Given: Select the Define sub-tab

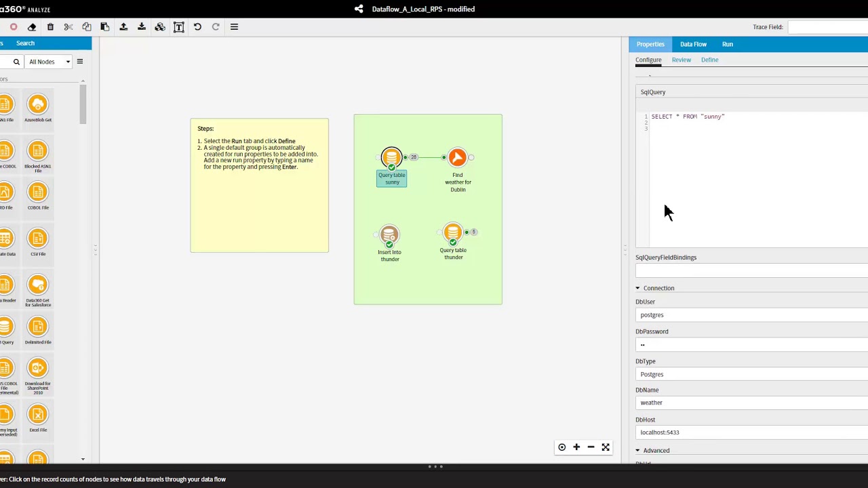Looking at the screenshot, I should [x=709, y=60].
